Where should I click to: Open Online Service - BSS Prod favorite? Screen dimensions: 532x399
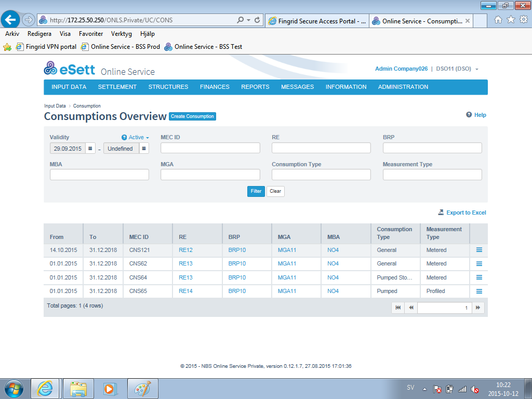point(121,47)
